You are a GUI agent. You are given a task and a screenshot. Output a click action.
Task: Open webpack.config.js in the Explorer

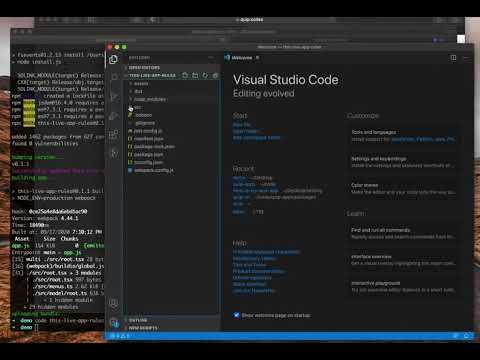point(173,170)
